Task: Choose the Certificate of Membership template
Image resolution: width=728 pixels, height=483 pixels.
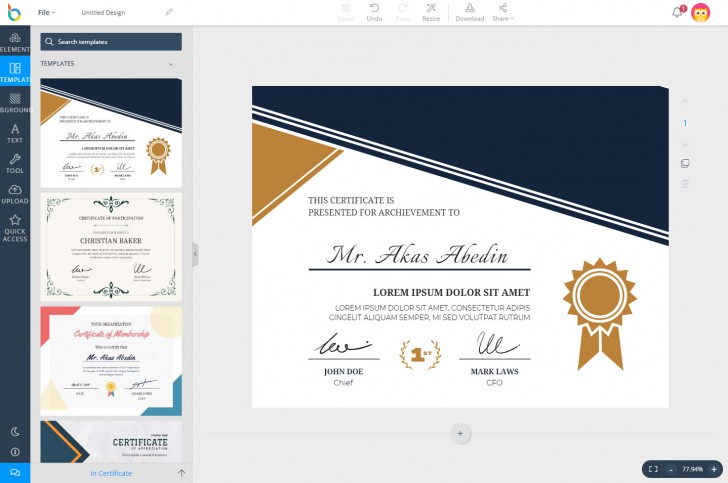Action: tap(111, 360)
